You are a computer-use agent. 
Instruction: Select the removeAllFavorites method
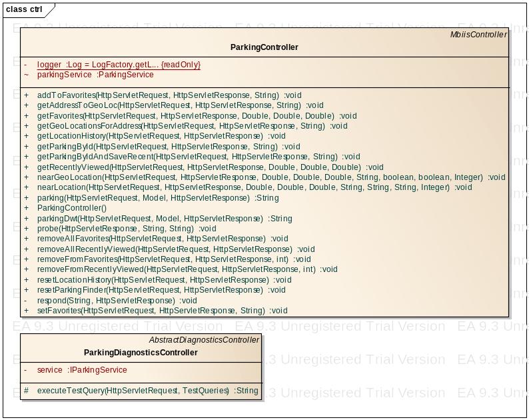coord(163,239)
